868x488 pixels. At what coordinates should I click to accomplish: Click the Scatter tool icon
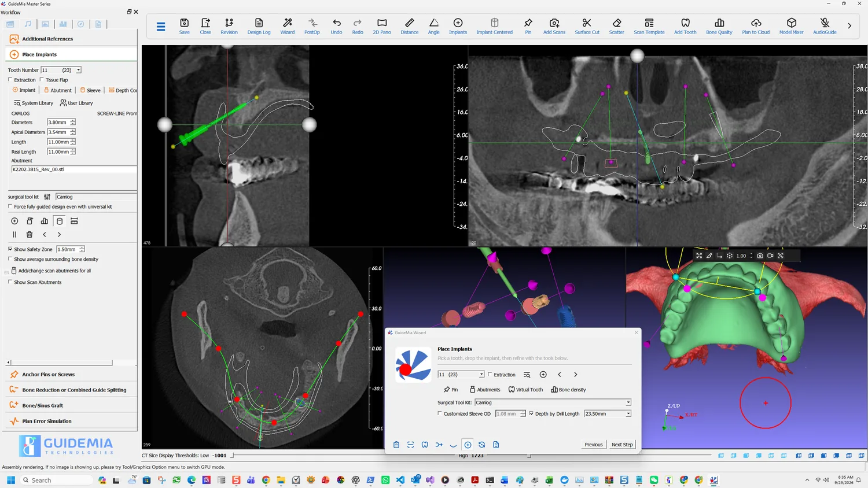617,26
